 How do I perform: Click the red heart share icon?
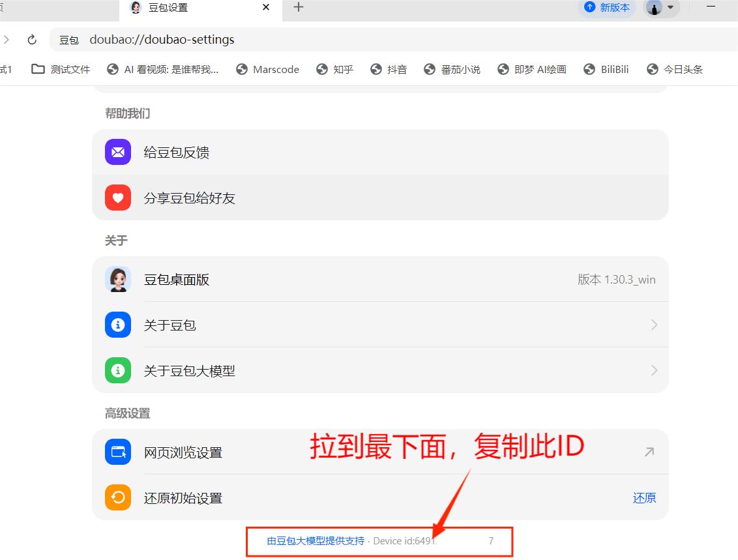[117, 198]
